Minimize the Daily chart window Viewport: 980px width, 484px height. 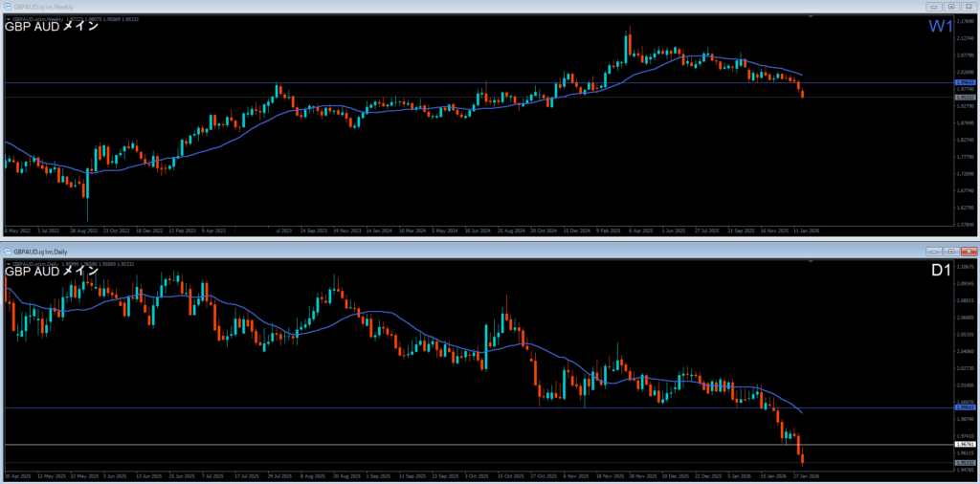935,250
